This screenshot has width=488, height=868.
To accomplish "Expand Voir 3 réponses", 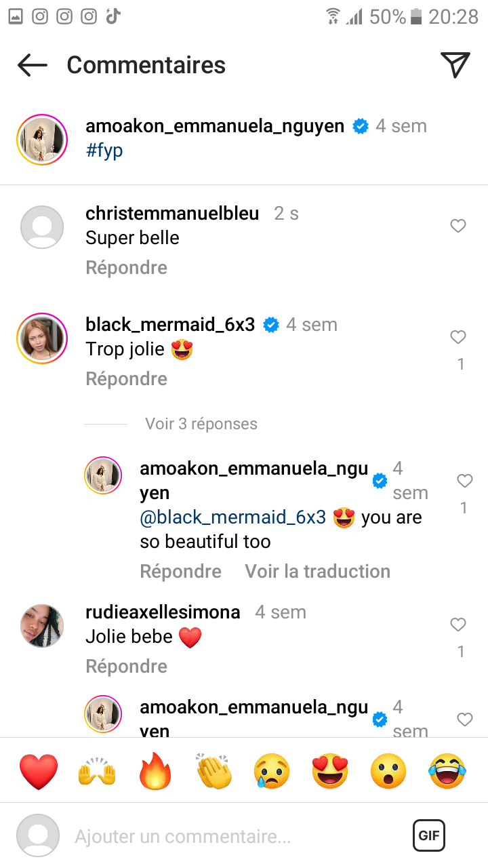I will pyautogui.click(x=201, y=424).
